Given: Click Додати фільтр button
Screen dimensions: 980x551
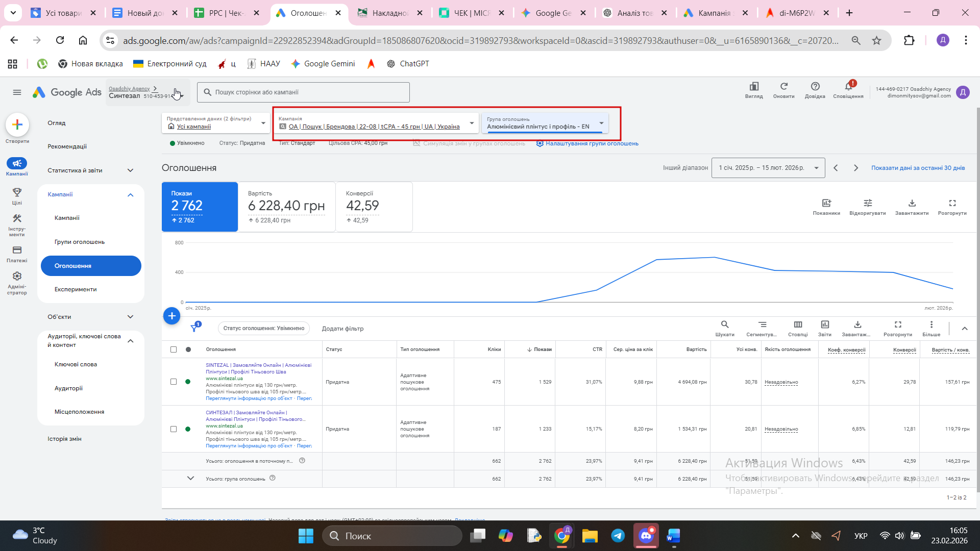Looking at the screenshot, I should 342,329.
